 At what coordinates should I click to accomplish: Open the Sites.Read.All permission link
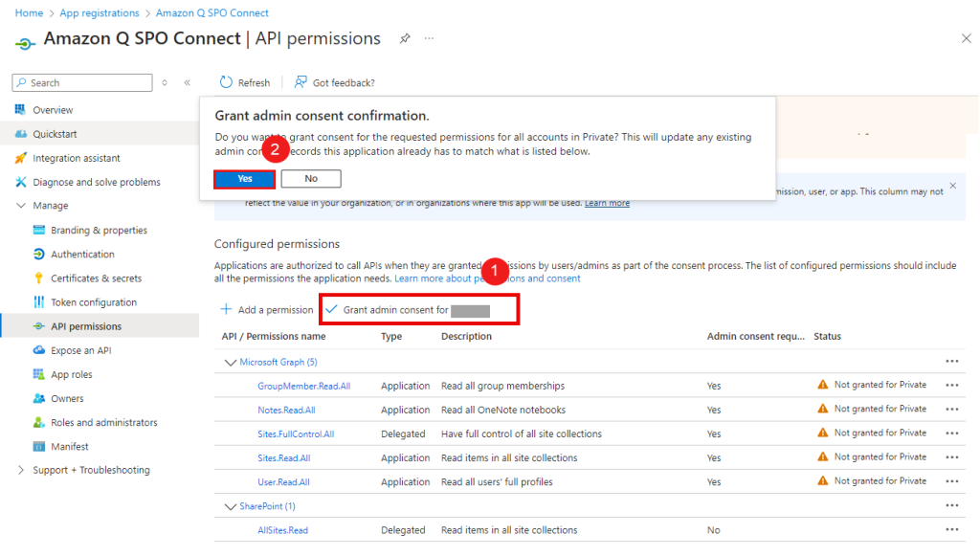(x=283, y=458)
